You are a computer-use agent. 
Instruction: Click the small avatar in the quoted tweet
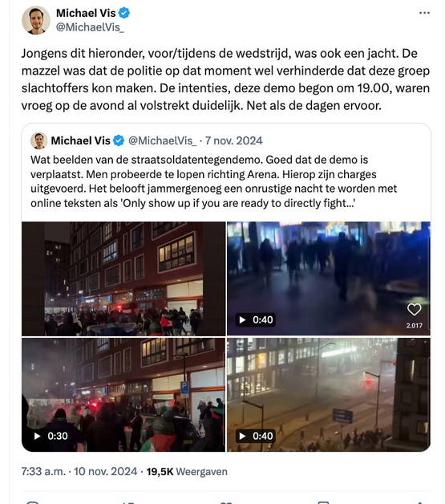click(38, 140)
